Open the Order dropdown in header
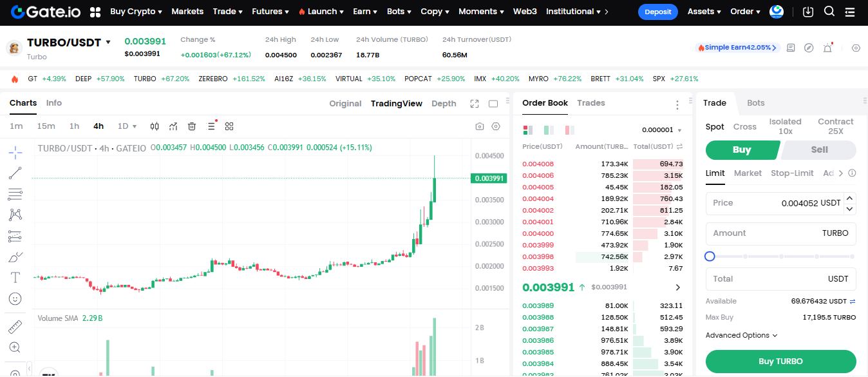The height and width of the screenshot is (377, 868). click(745, 12)
